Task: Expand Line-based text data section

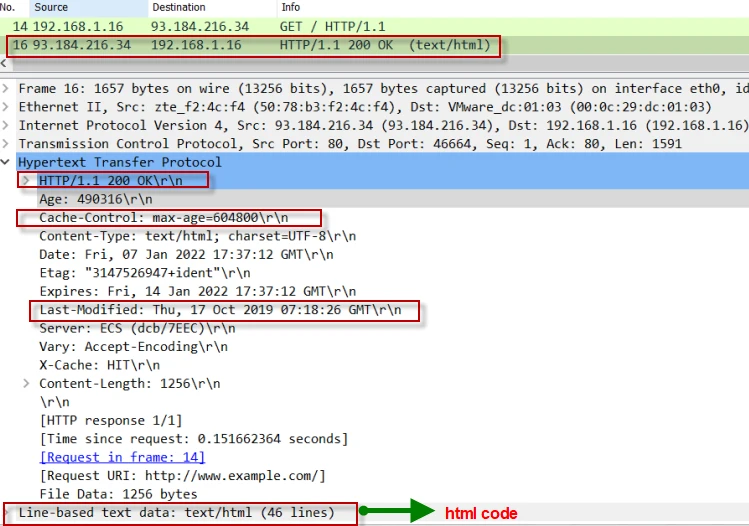Action: point(8,513)
